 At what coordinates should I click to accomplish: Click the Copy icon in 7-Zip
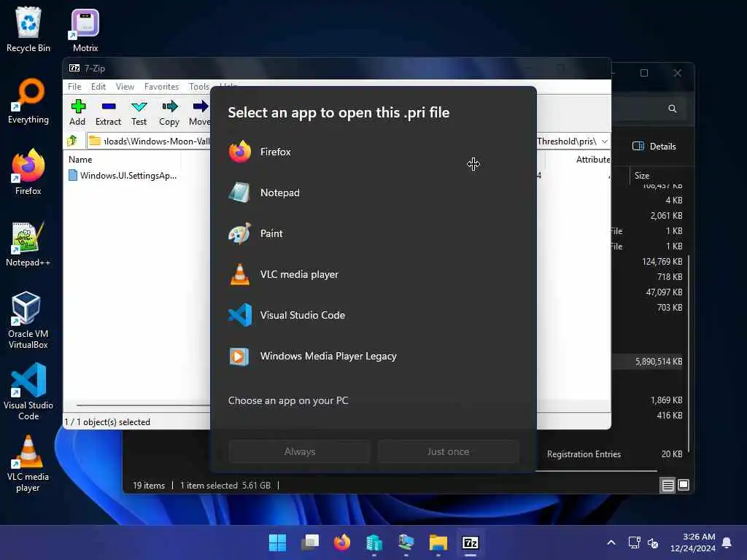coord(169,113)
